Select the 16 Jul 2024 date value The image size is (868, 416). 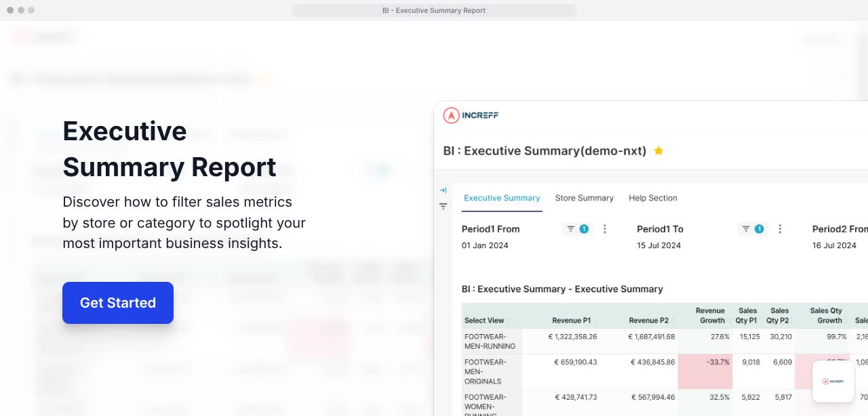coord(834,245)
